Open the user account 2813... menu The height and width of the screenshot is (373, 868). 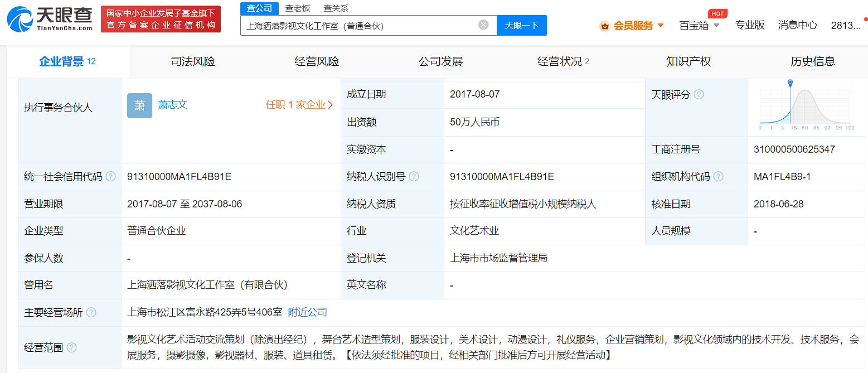(x=846, y=25)
